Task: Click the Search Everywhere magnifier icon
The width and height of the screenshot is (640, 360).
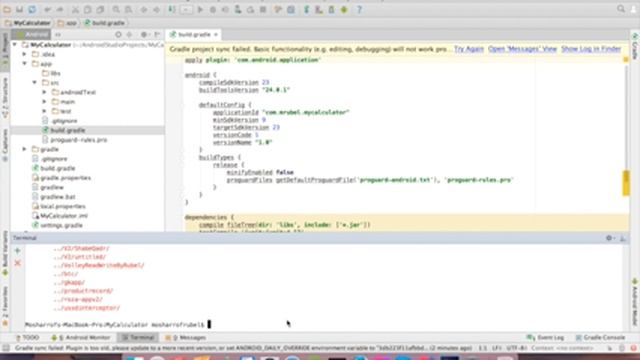Action: pos(621,9)
